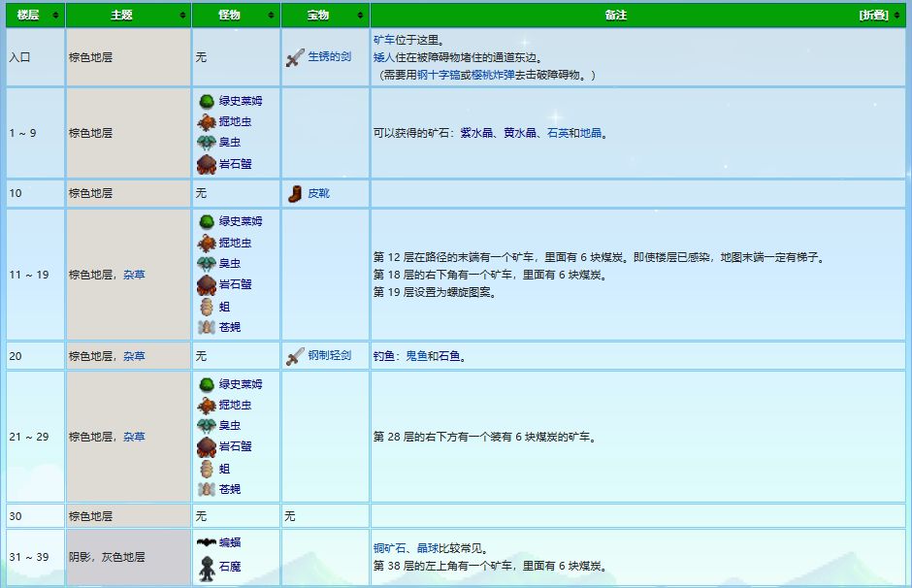
Task: Open the 石英 quartz link
Action: pyautogui.click(x=558, y=133)
